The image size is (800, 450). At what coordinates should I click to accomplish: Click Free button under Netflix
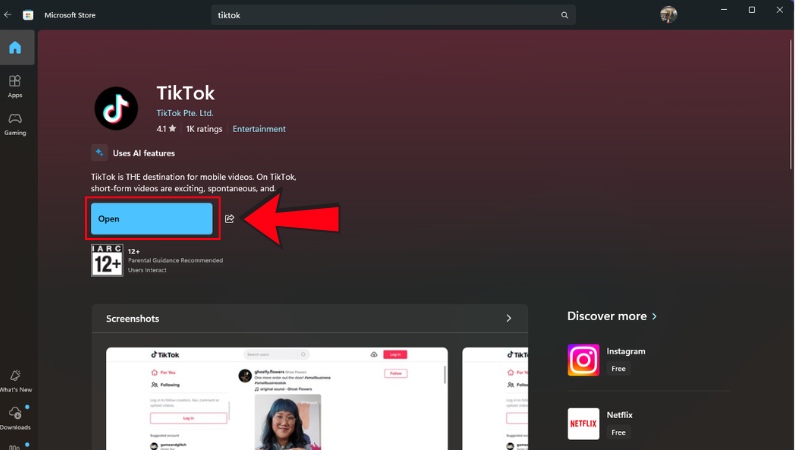click(618, 432)
